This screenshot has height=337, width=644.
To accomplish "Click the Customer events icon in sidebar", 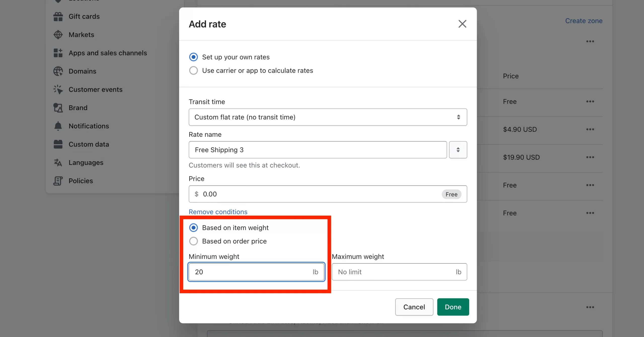I will pyautogui.click(x=58, y=90).
